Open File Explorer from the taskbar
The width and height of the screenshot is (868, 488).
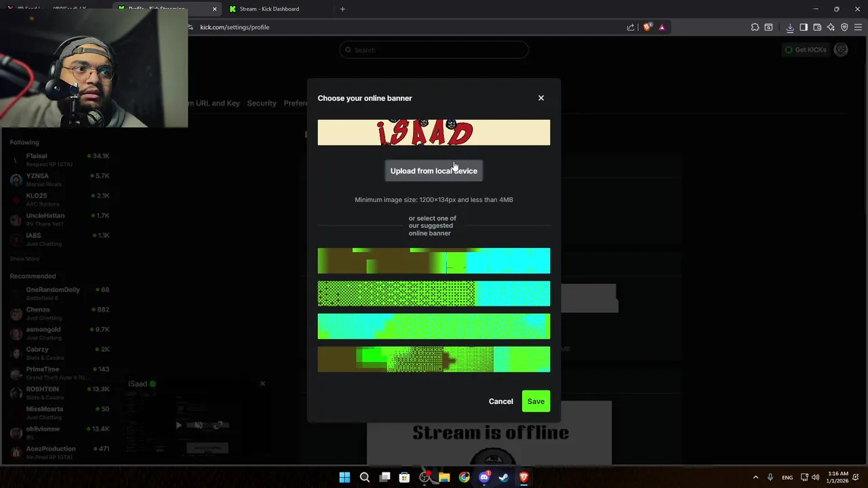coord(444,478)
